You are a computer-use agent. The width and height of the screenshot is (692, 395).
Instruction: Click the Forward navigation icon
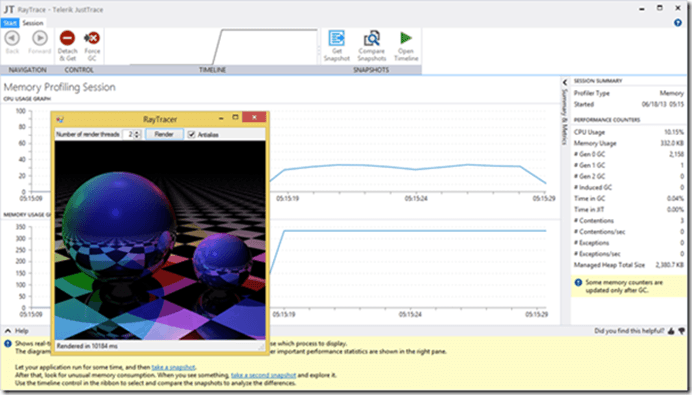coord(40,38)
